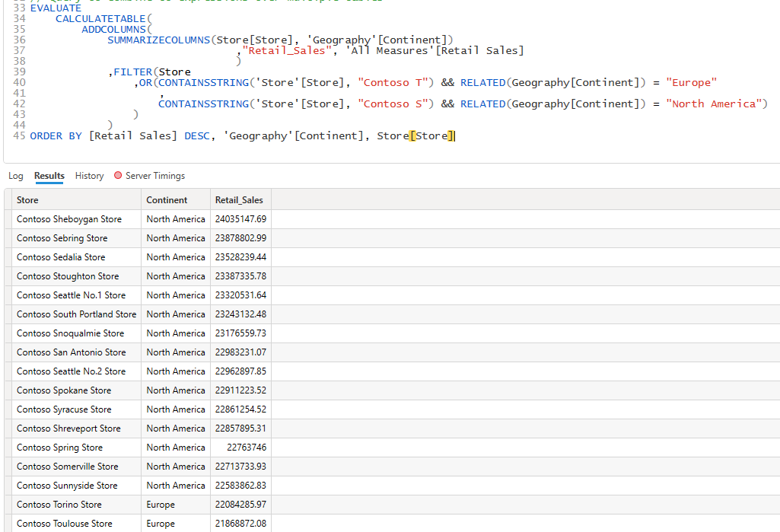Image resolution: width=780 pixels, height=532 pixels.
Task: Click the FILTER keyword on line 39
Action: 133,72
